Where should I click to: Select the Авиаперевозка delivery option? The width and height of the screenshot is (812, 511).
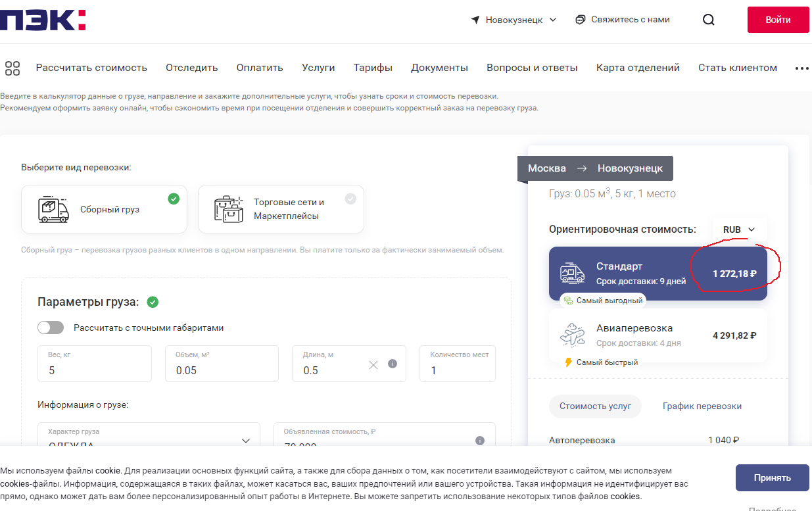coord(657,335)
